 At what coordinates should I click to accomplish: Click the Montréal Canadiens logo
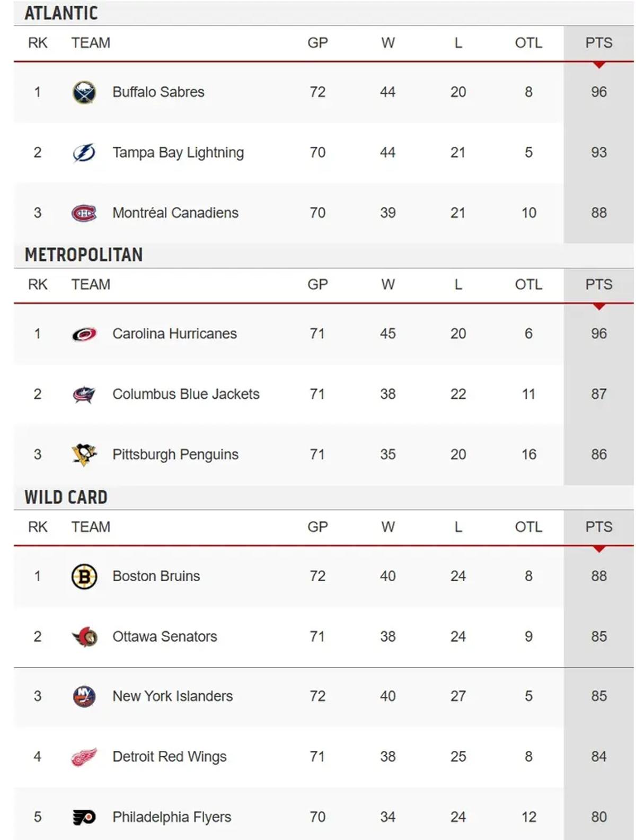[84, 213]
